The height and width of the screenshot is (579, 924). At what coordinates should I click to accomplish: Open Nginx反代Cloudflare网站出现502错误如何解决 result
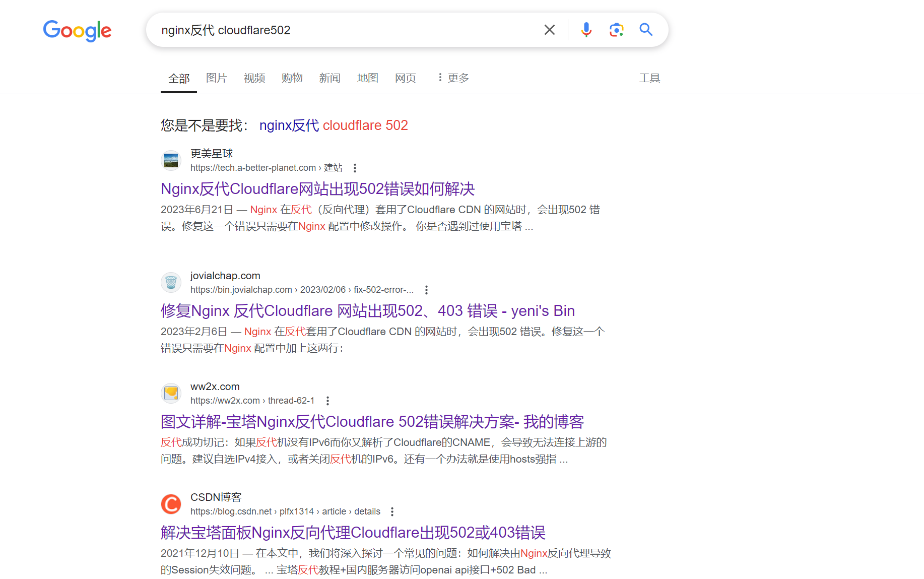coord(317,189)
